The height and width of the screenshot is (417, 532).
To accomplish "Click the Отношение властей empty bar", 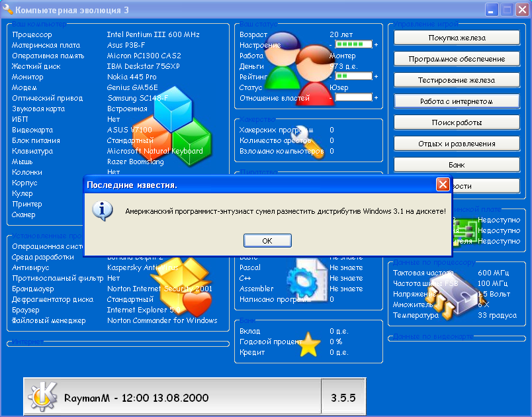I will (x=353, y=97).
